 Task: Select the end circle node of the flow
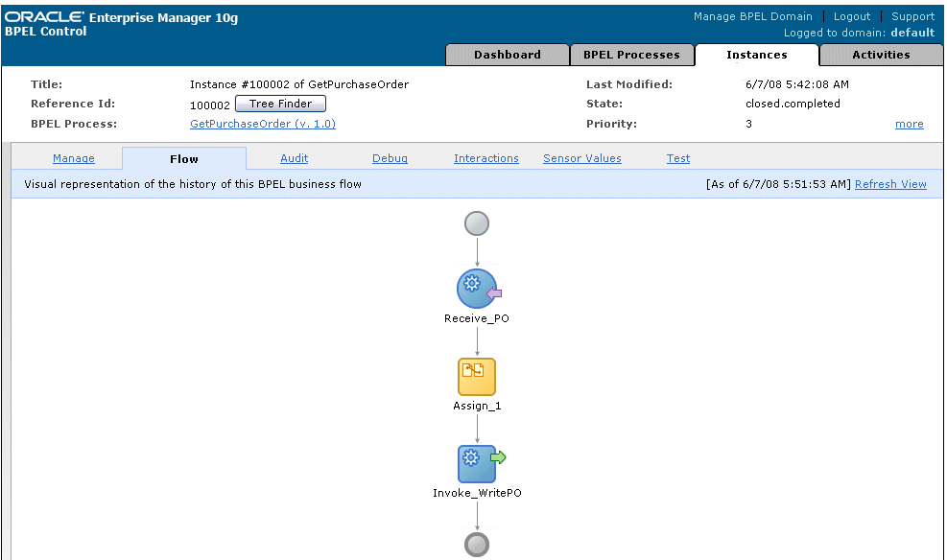click(477, 545)
